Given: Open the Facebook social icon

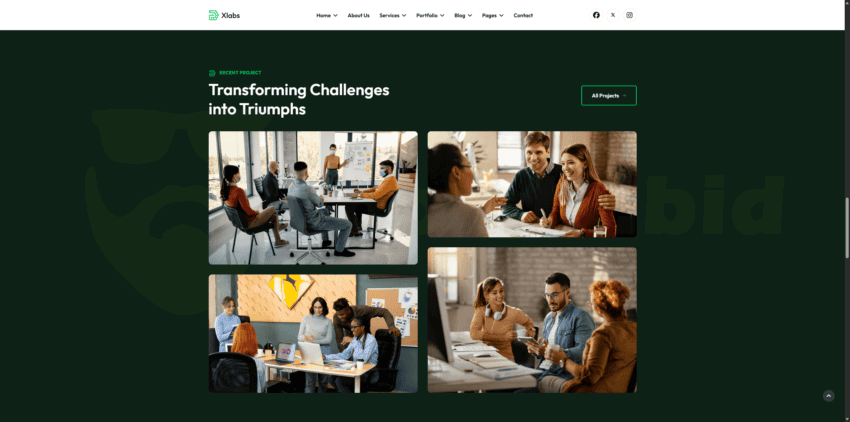Looking at the screenshot, I should tap(596, 15).
